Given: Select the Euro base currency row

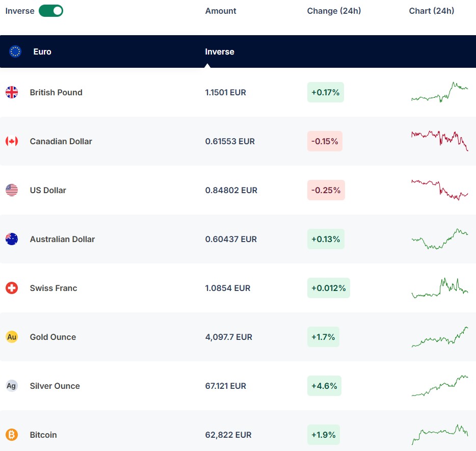Looking at the screenshot, I should pyautogui.click(x=42, y=51).
